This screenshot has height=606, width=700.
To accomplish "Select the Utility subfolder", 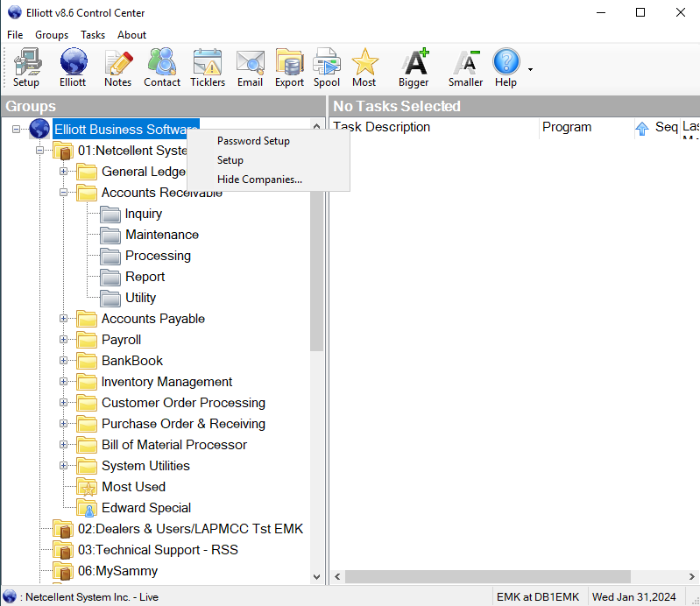I will (141, 298).
